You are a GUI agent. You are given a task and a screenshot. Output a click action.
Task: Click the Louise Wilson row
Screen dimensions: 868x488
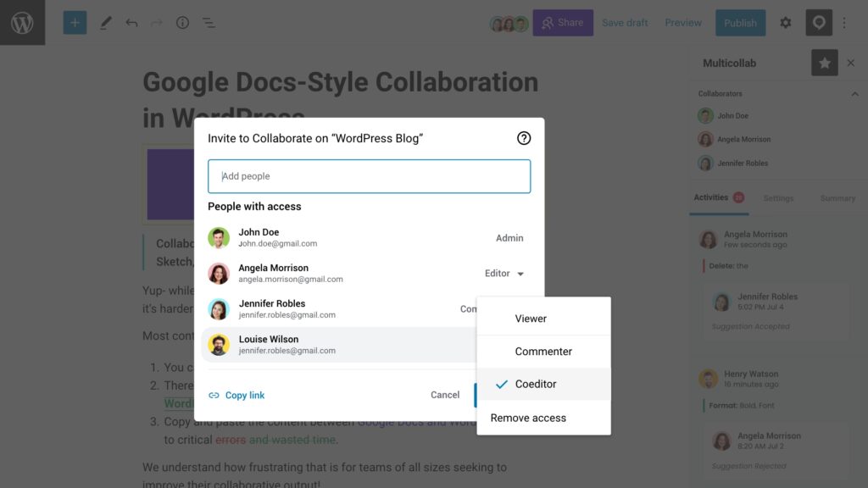click(x=339, y=345)
